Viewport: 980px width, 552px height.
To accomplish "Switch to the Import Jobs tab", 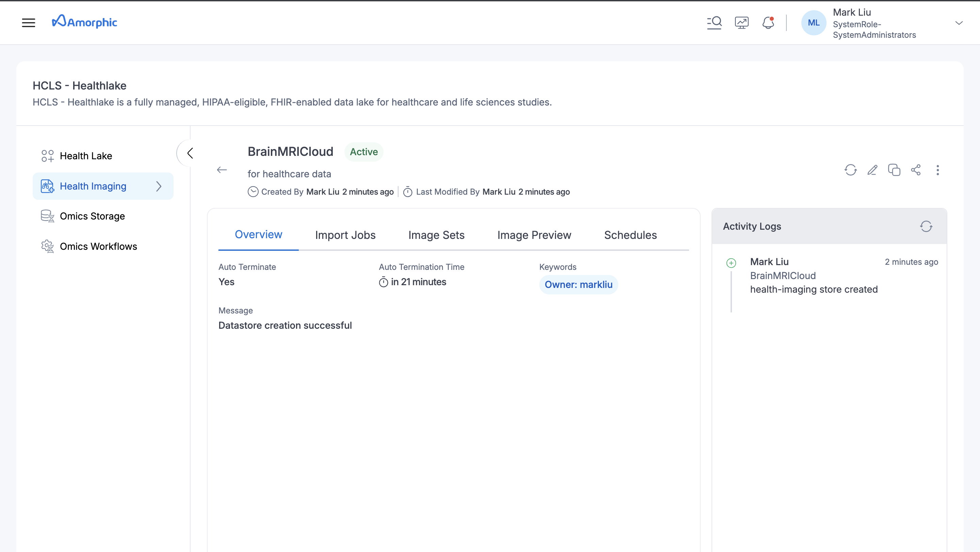I will click(x=345, y=235).
